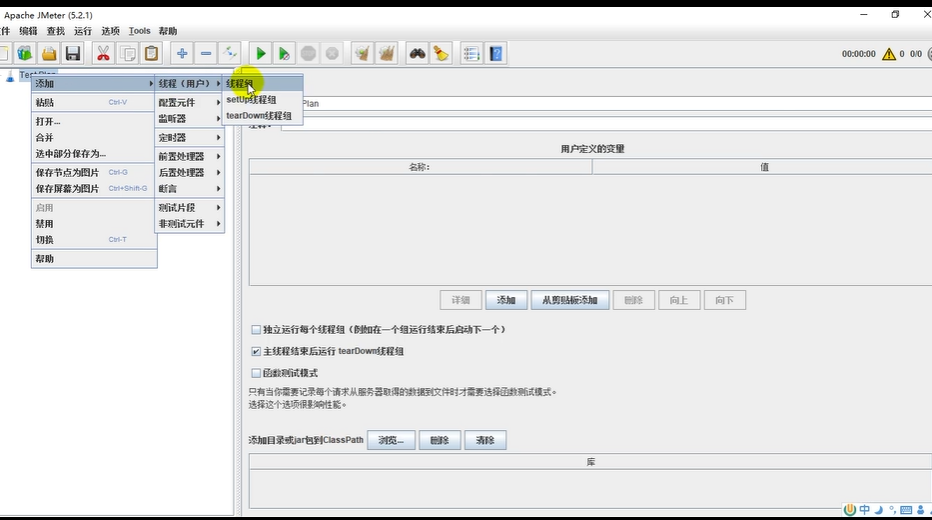Choose 线程组 from the submenu
Screen dimensions: 932x520
[263, 83]
